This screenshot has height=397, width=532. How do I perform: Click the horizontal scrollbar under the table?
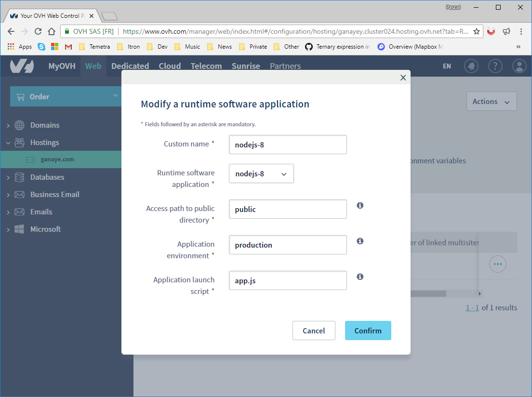[428, 293]
